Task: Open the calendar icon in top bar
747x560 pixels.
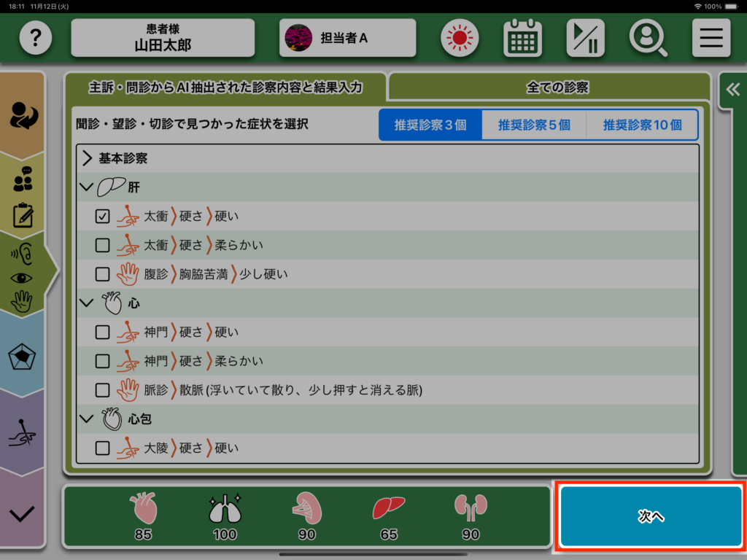Action: (x=522, y=38)
